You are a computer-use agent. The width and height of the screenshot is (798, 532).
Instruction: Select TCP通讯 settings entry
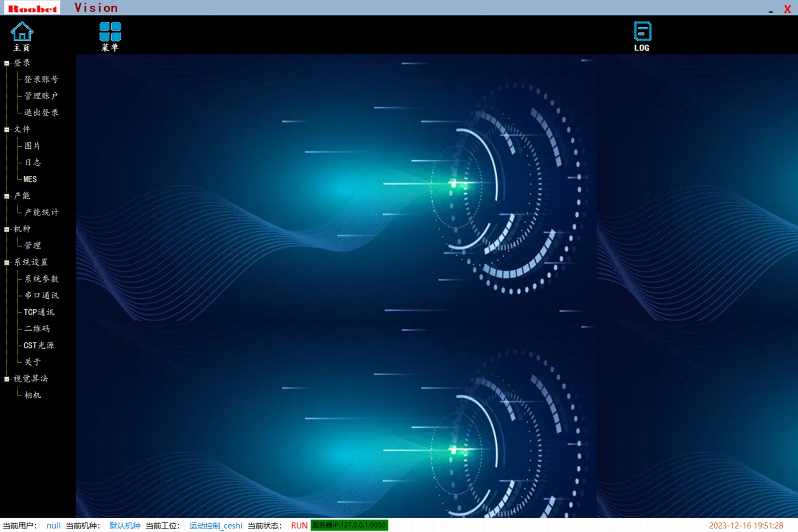coord(39,312)
